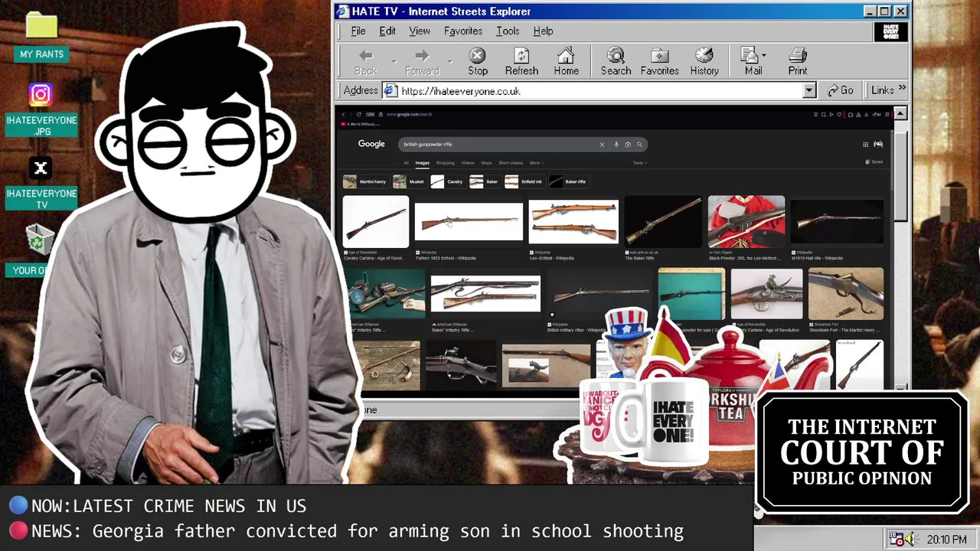
Task: Switch to the Shopping results tab
Action: (x=445, y=163)
